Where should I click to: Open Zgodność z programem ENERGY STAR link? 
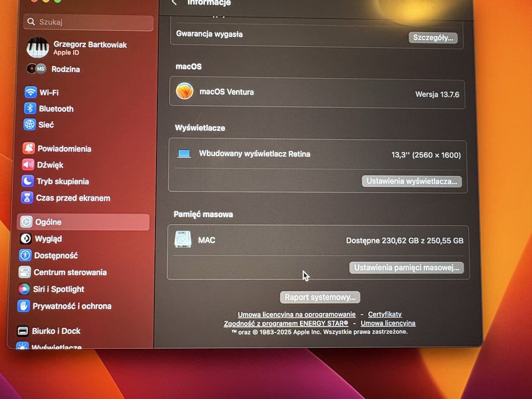[x=286, y=323]
